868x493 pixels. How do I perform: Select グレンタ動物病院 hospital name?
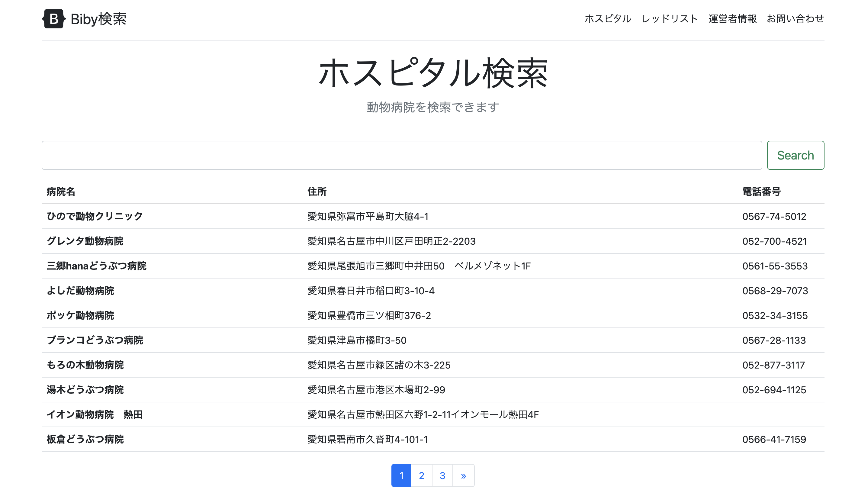click(85, 241)
